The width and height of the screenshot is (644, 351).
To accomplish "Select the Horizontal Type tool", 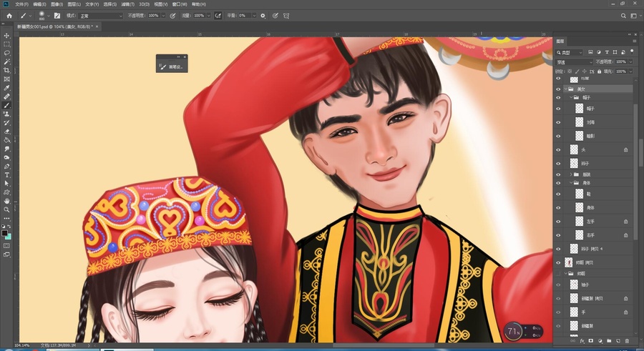I will (6, 175).
